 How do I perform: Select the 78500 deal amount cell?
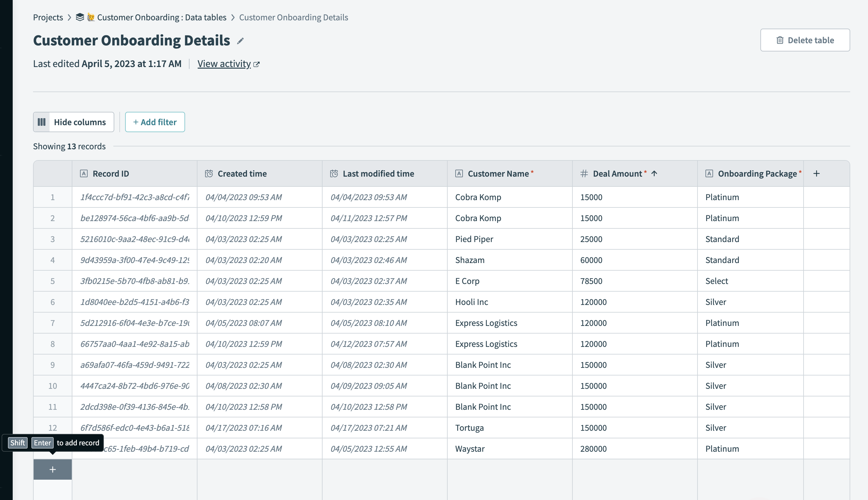point(635,281)
